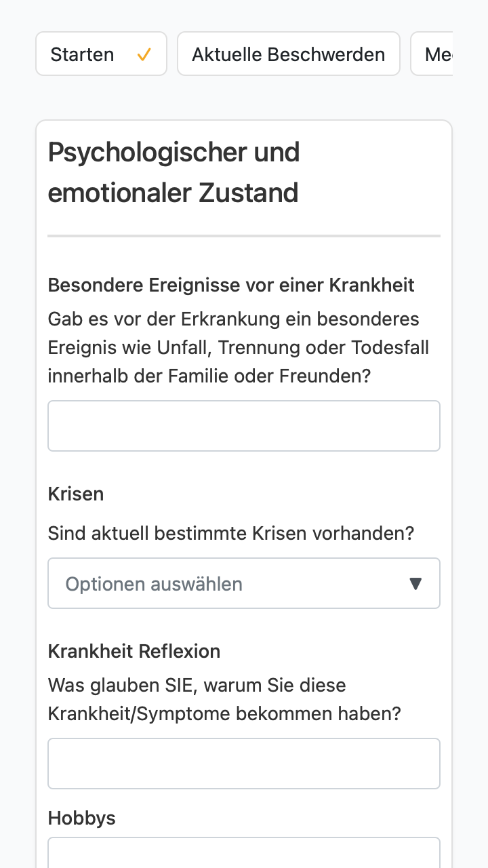Click the 'Psychologischer und emotionaler Zustand' heading
488x868 pixels.
(174, 172)
